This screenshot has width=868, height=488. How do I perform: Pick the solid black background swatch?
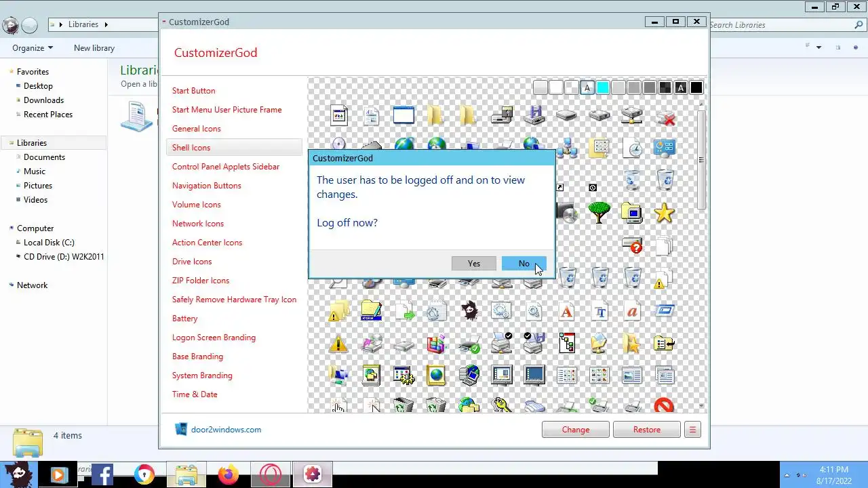(696, 87)
